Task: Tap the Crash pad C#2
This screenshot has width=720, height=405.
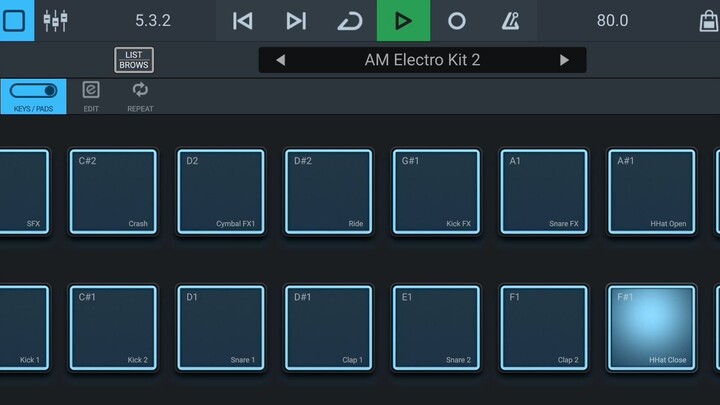Action: [112, 191]
